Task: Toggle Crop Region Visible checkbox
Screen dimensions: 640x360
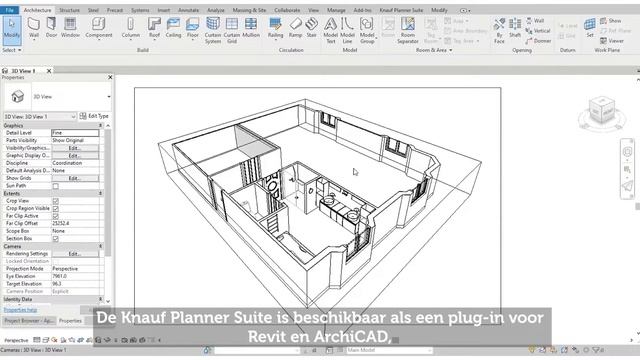Action: tap(56, 209)
